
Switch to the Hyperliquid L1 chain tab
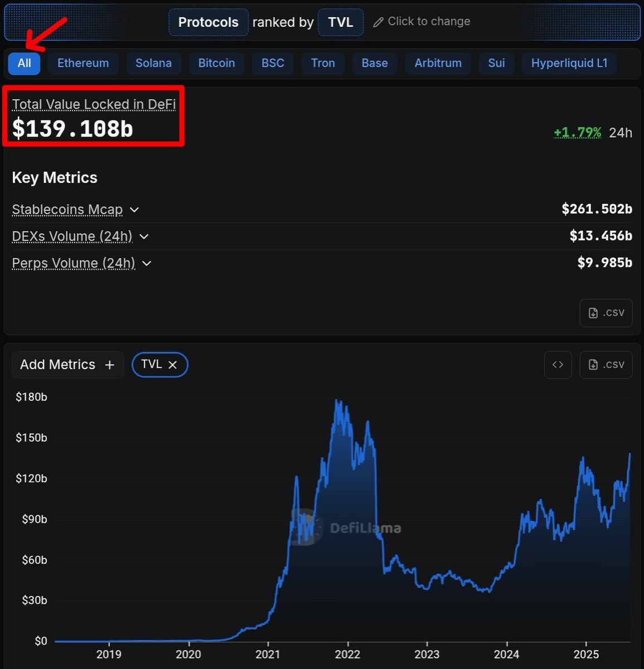569,63
